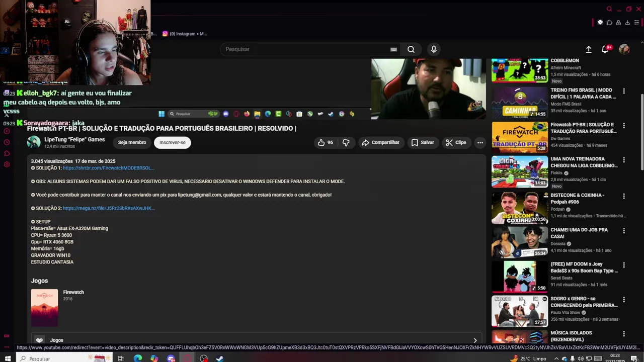Open options for TREINO FMS BRASIL video
Screen dimensions: 644x362
point(624,92)
